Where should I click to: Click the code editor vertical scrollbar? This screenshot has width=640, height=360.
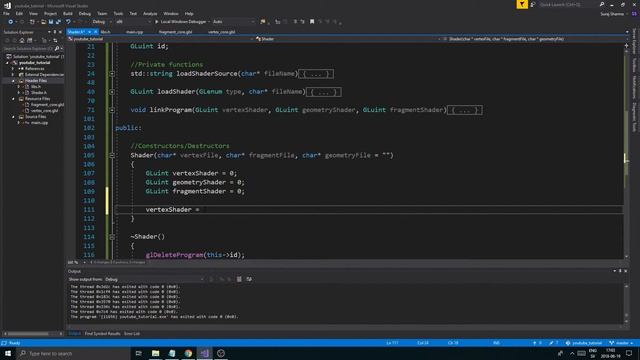coord(627,151)
